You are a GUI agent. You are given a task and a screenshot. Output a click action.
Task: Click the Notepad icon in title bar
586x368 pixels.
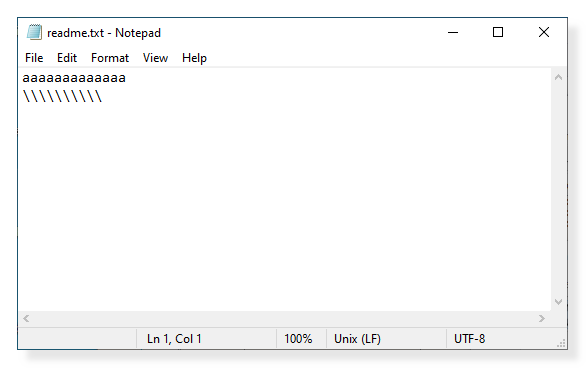[34, 32]
